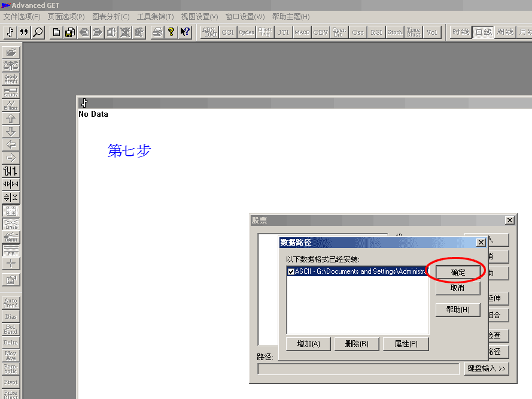Switch to 时线 timeframe
532x399 pixels.
460,32
